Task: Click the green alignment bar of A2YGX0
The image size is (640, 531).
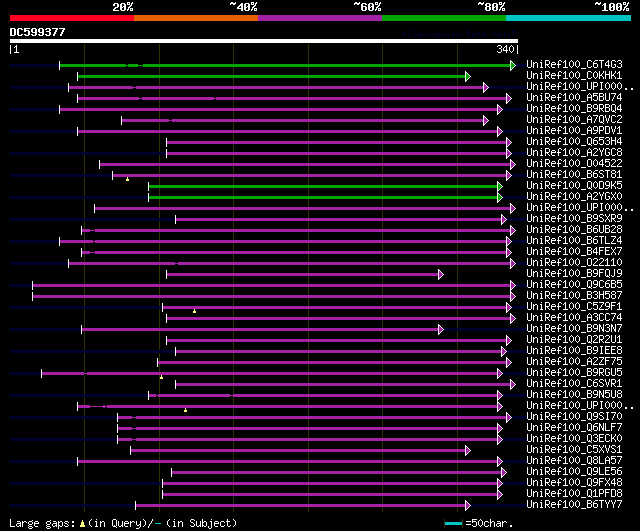Action: tap(323, 198)
